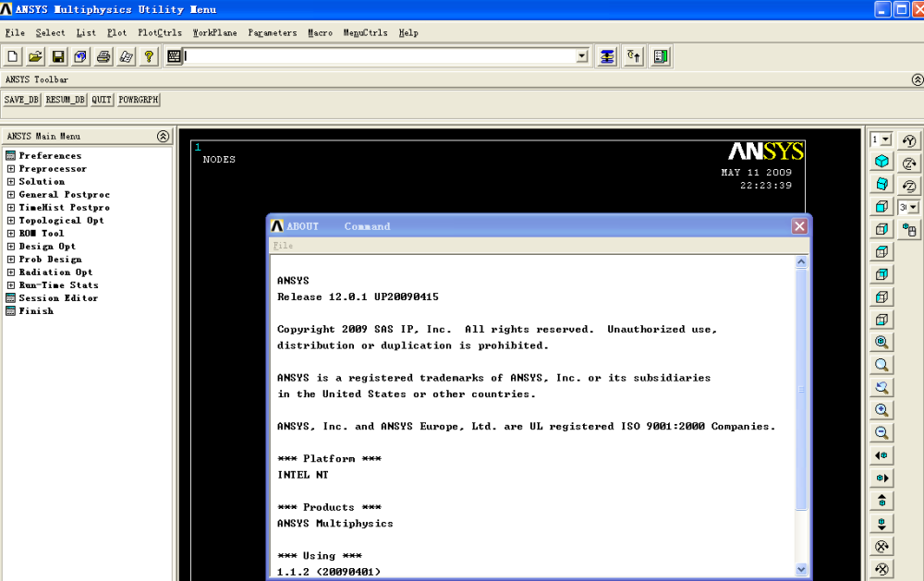Click the ABOUT window vertical scrollbar
This screenshot has width=924, height=581.
[801, 388]
